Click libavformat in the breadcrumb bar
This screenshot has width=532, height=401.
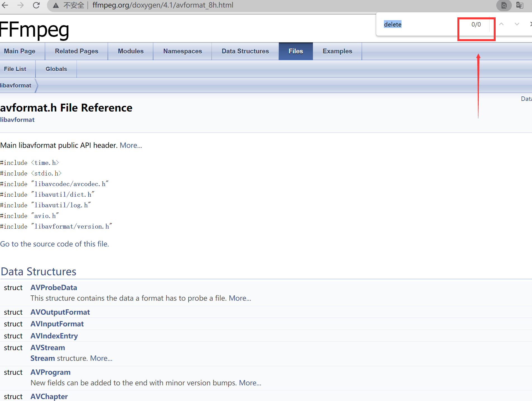[x=16, y=86]
